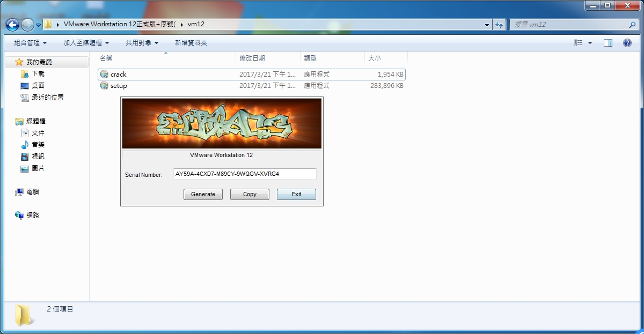Open the 共用對象 menu
The image size is (644, 334).
click(x=142, y=42)
